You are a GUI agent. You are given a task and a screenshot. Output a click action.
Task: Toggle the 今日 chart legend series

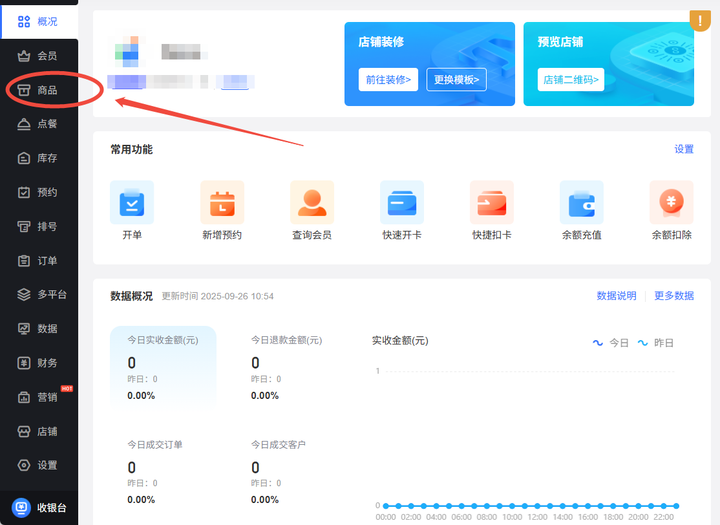pos(611,342)
